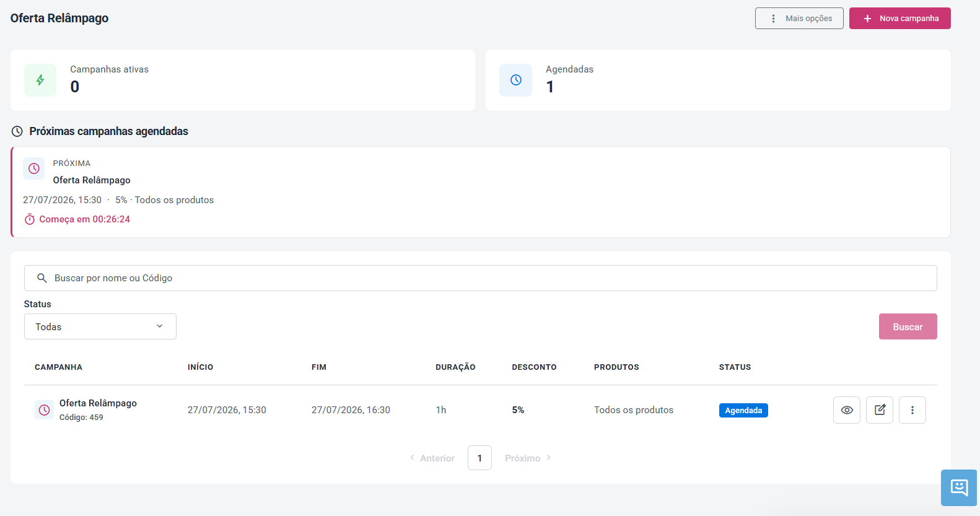The image size is (980, 516).
Task: Click the Agendadas count 1
Action: (550, 87)
